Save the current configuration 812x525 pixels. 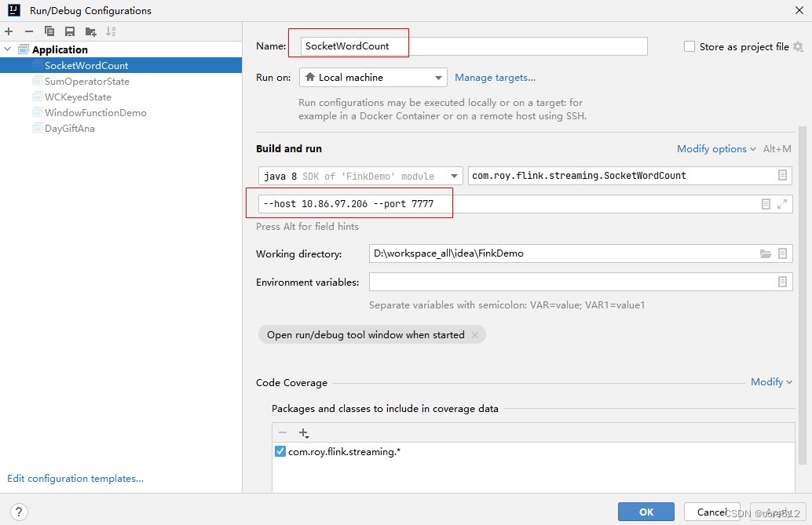point(69,31)
